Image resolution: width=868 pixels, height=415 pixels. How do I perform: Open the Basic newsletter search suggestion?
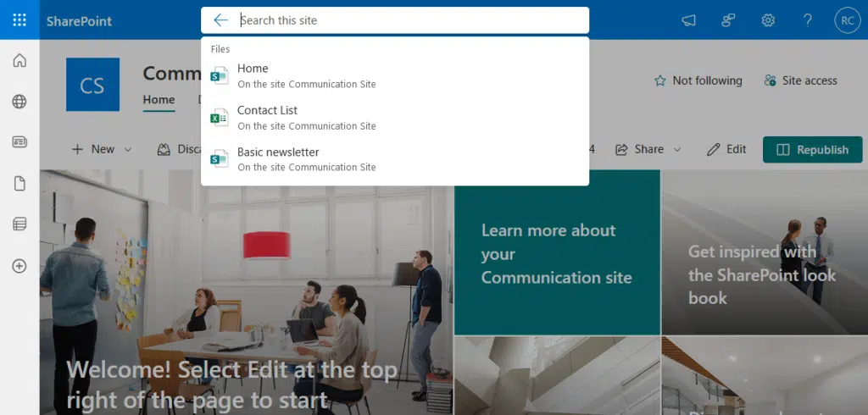(x=395, y=159)
